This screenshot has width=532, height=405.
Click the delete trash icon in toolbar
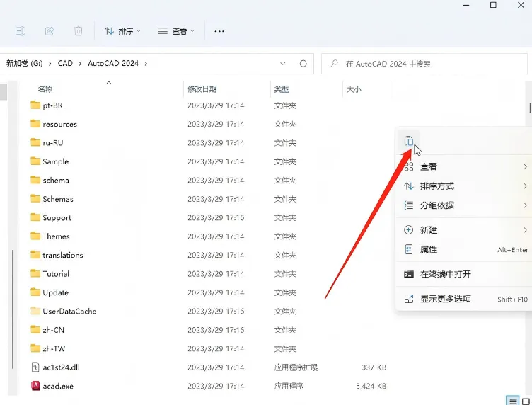78,31
